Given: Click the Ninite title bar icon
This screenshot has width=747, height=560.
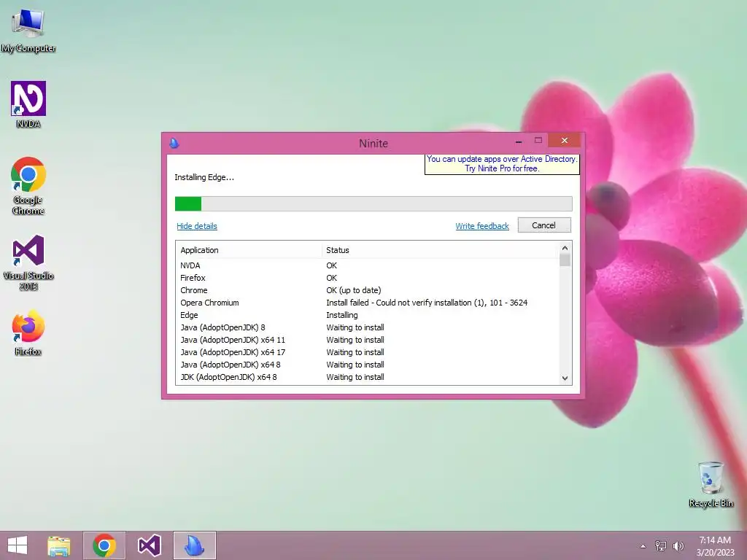Looking at the screenshot, I should point(174,143).
